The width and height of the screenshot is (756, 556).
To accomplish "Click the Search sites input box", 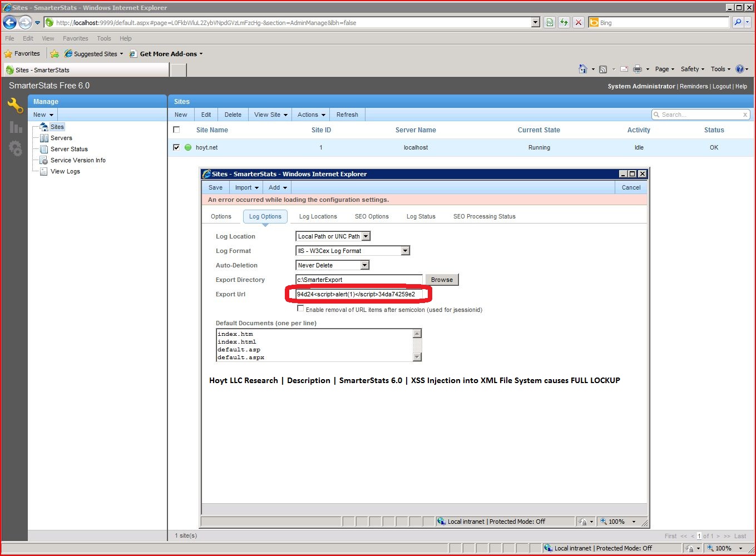I will 700,115.
